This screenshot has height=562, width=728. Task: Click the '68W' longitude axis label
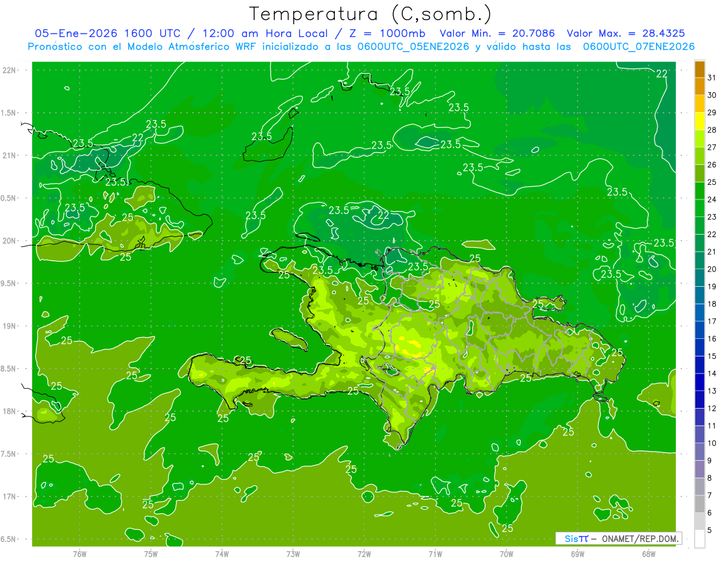(x=649, y=554)
